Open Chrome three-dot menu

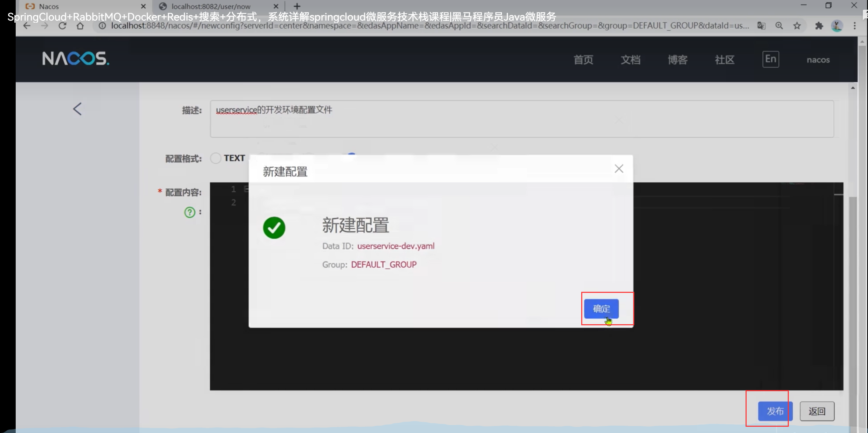click(854, 26)
